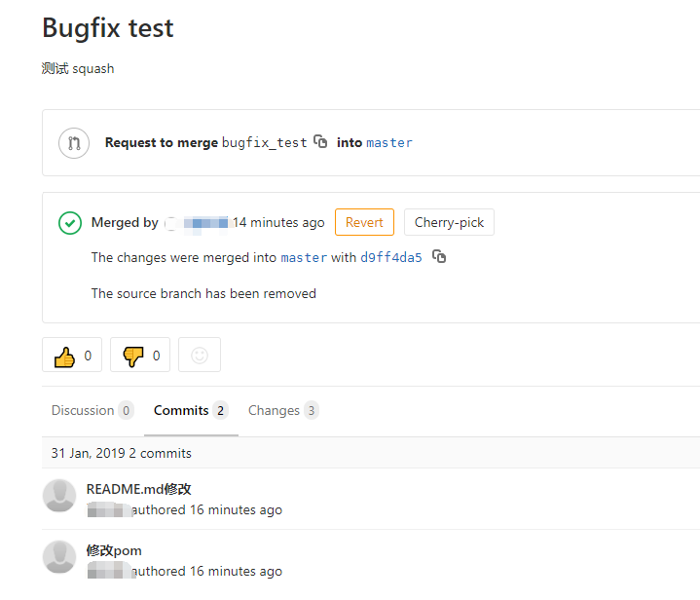Open commit link d9ff4da5
700x600 pixels.
click(x=391, y=257)
